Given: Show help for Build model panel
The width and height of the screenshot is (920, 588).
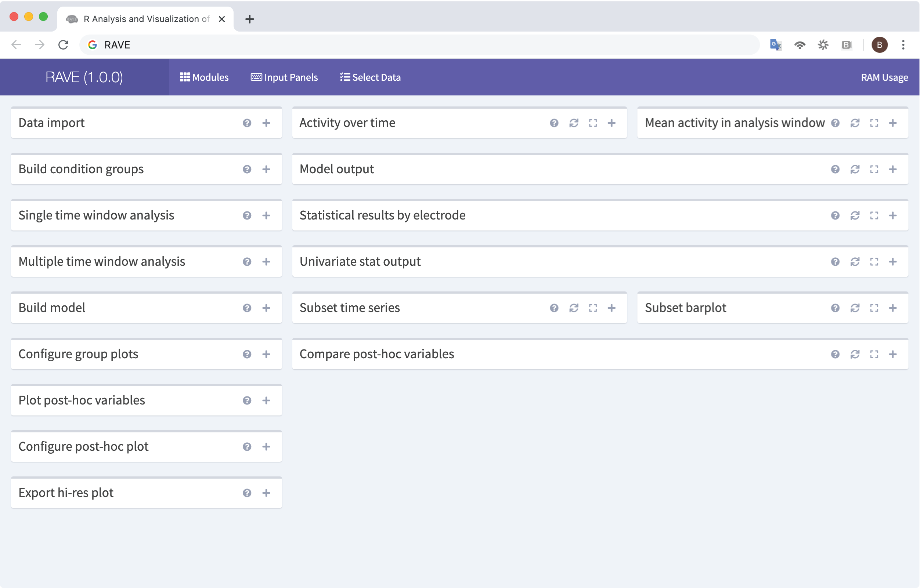Looking at the screenshot, I should (247, 308).
